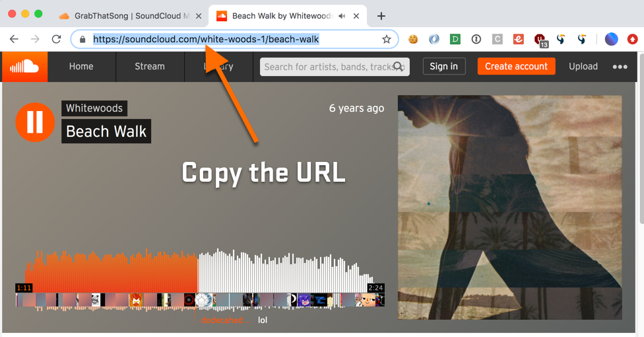Image resolution: width=644 pixels, height=337 pixels.
Task: Pause the Beach Walk track
Action: [35, 122]
